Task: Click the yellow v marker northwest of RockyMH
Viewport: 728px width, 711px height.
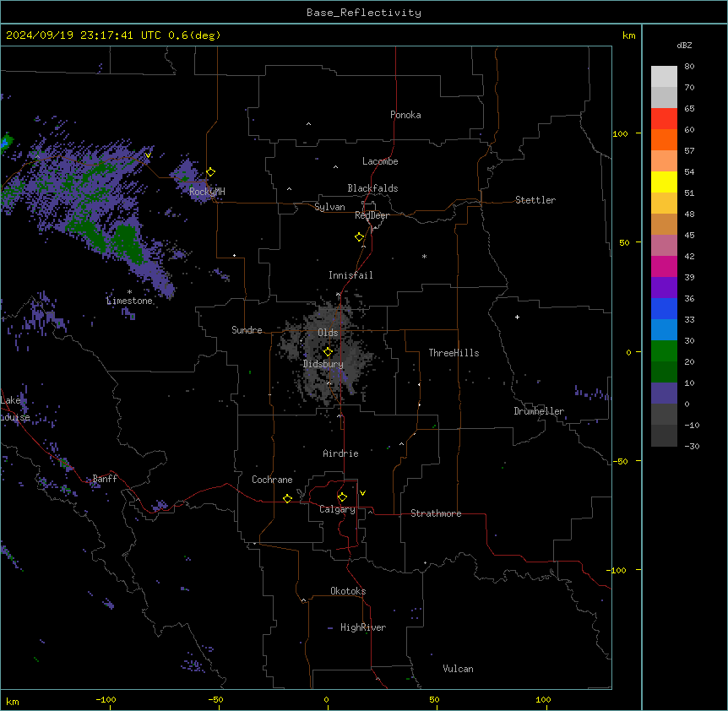Action: pyautogui.click(x=148, y=156)
